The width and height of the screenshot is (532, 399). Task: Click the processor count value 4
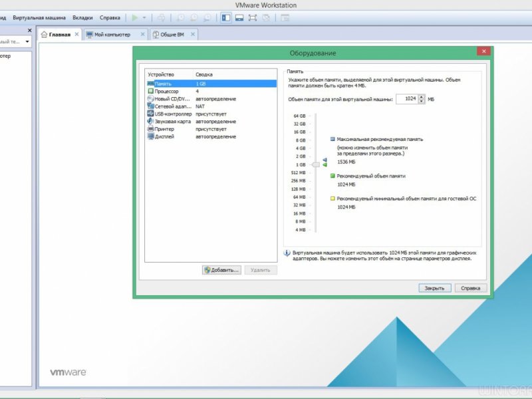point(197,91)
